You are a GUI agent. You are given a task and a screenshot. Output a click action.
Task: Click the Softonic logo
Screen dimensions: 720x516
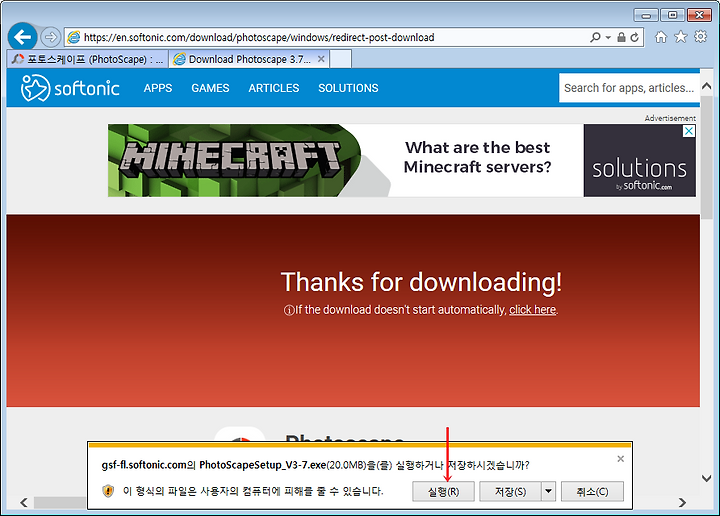point(70,88)
